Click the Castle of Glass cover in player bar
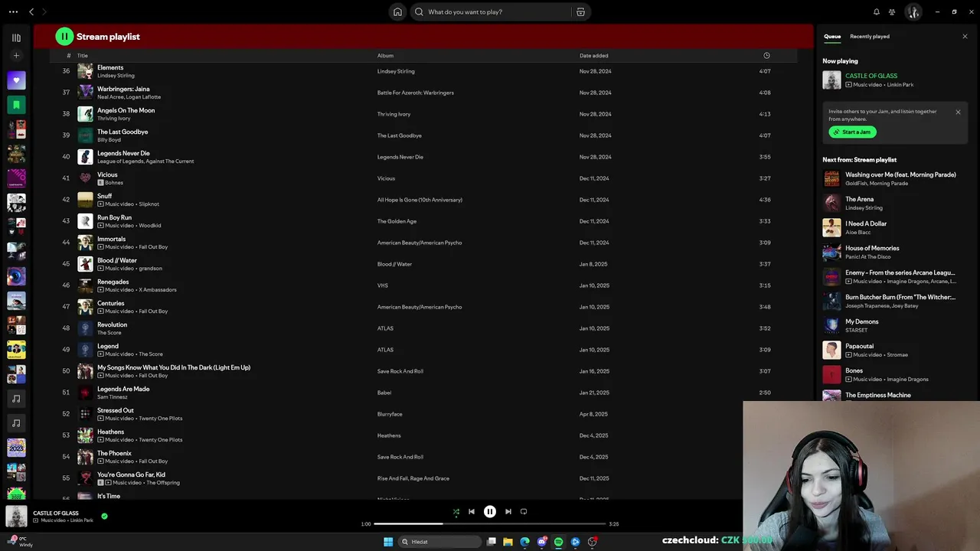The width and height of the screenshot is (980, 551). (x=16, y=517)
